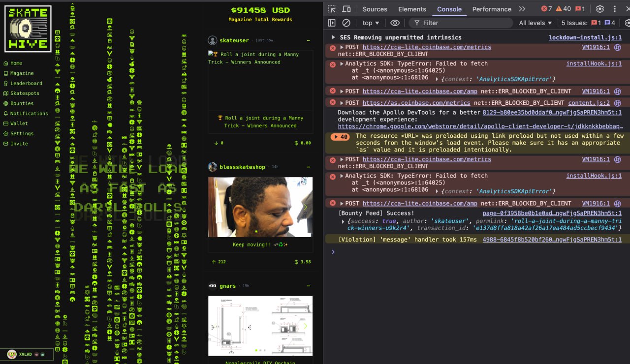This screenshot has height=364, width=630.
Task: Open the All levels log dropdown
Action: [x=535, y=23]
